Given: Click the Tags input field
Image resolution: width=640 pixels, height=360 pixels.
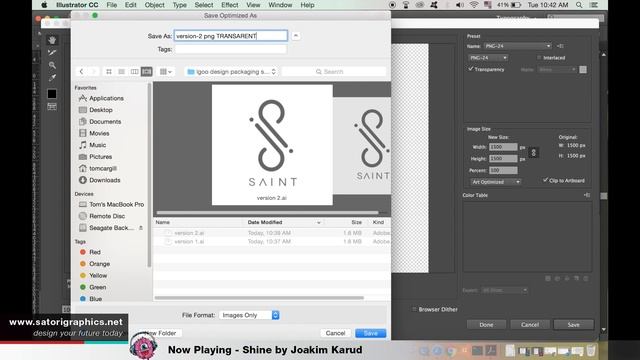Looking at the screenshot, I should click(x=231, y=49).
